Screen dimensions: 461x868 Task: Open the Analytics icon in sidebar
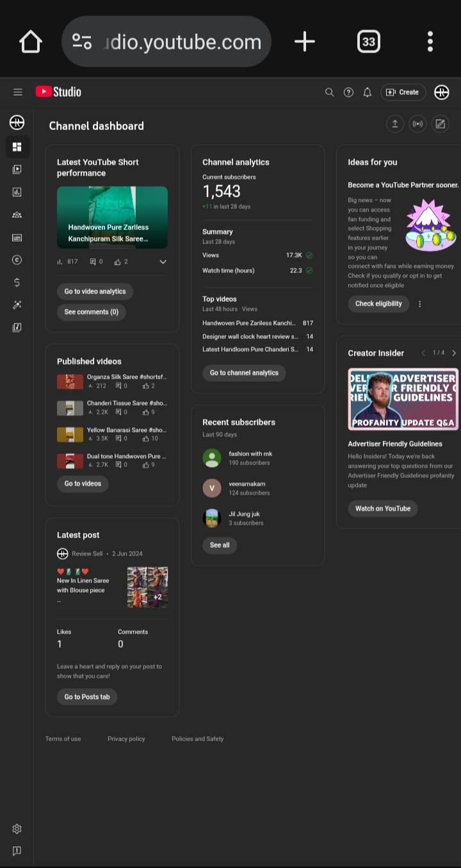pyautogui.click(x=17, y=192)
